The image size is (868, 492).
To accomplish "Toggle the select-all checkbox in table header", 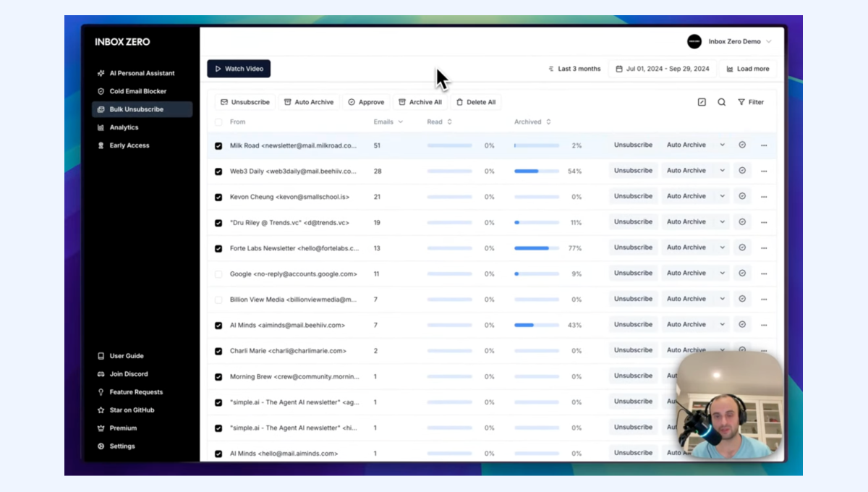I will pos(218,122).
